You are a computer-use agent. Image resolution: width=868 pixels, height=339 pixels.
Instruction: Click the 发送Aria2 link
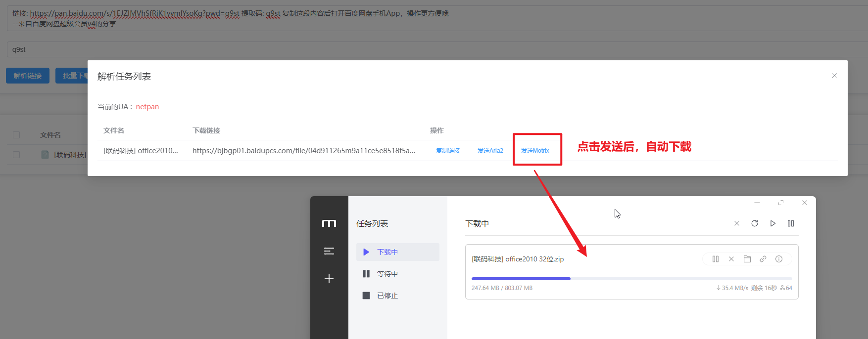click(490, 151)
